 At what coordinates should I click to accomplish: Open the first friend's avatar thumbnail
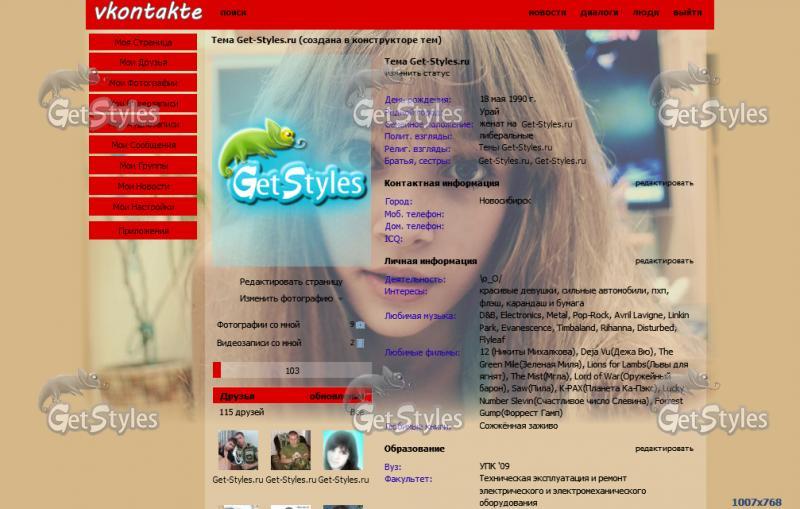point(238,451)
